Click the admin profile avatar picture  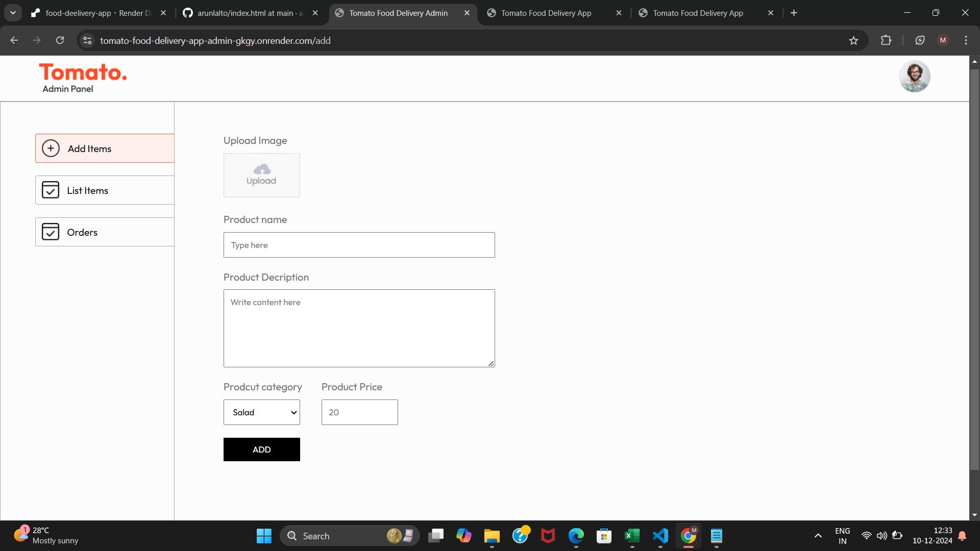pos(914,77)
